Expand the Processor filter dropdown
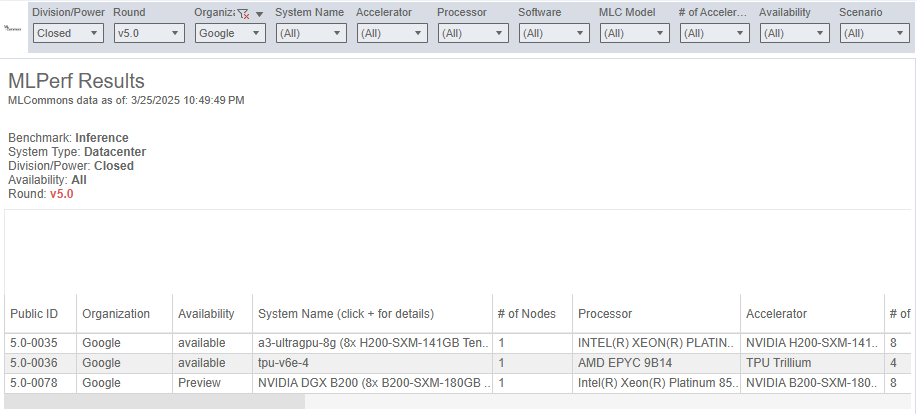Screen dimensions: 917x414 click(473, 33)
